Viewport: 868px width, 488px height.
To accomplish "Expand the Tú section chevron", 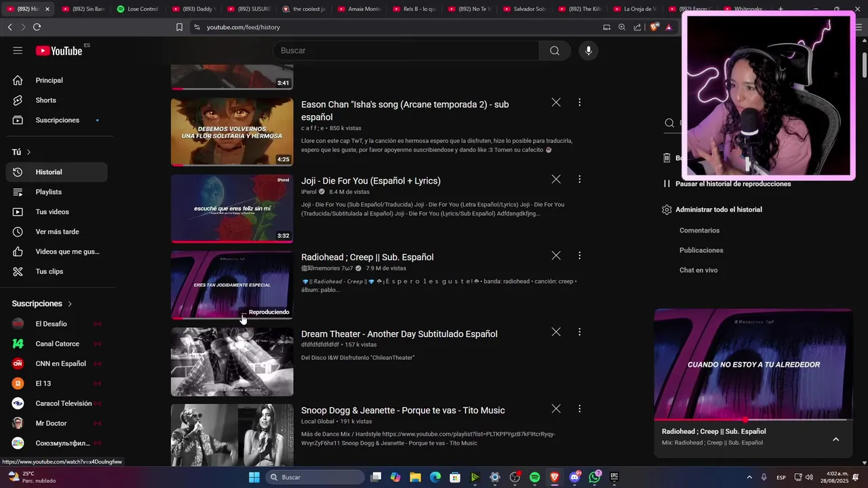I will (x=28, y=152).
